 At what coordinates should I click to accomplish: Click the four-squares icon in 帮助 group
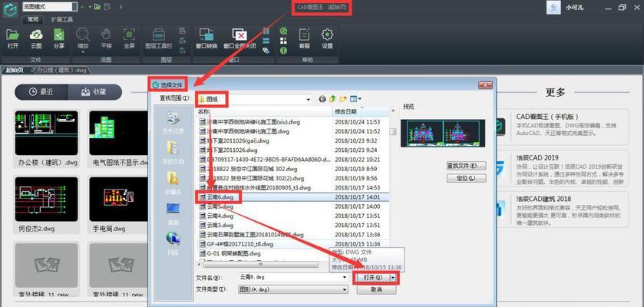283,41
